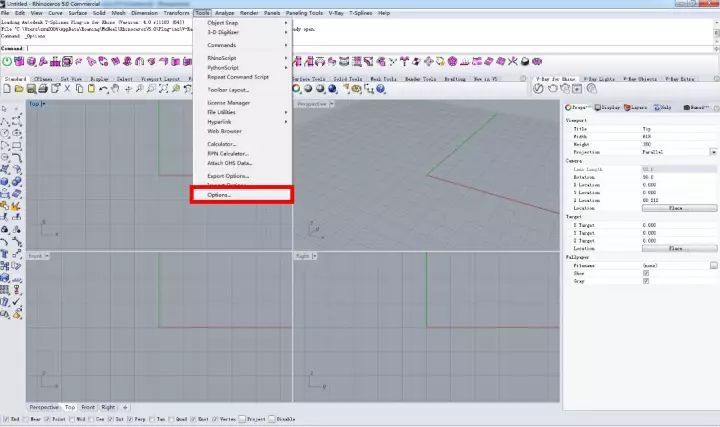Screen dimensions: 720x427
Task: Click the Copy icon in Standard toolbar
Action: click(79, 89)
